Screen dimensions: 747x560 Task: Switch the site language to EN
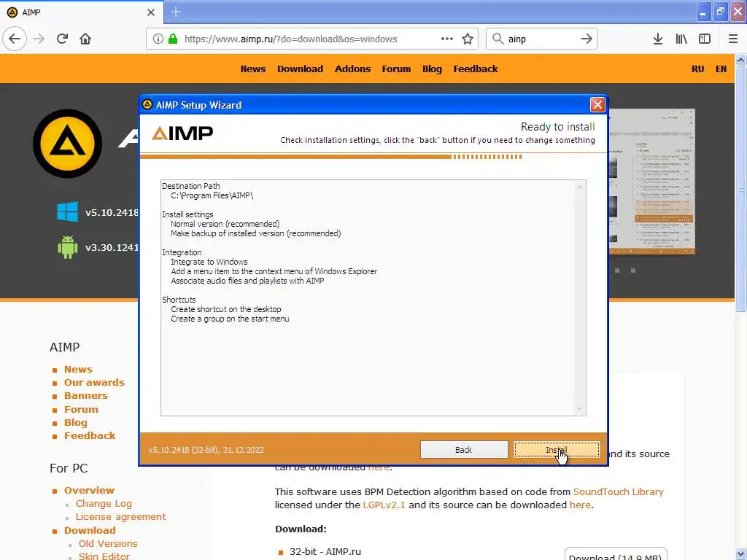[x=721, y=69]
